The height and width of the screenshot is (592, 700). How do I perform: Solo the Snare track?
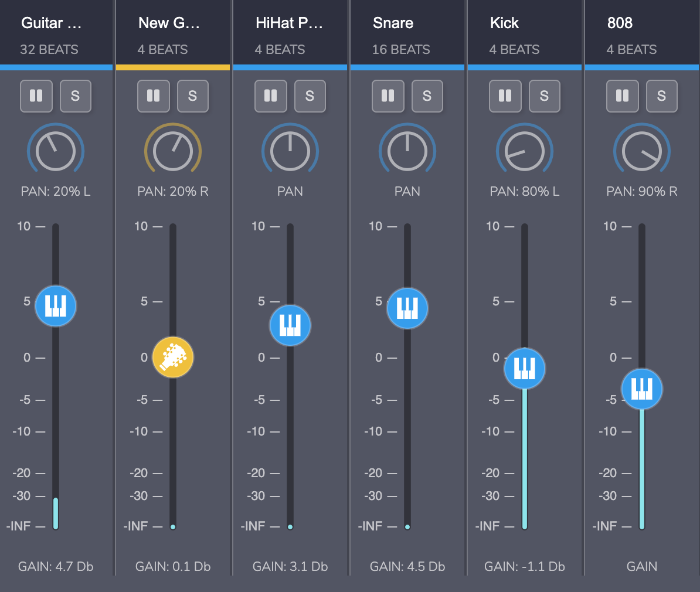427,96
